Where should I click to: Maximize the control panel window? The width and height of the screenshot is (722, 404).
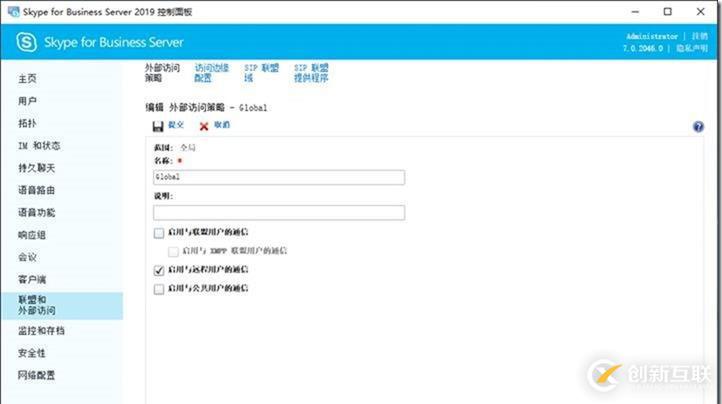tap(668, 12)
